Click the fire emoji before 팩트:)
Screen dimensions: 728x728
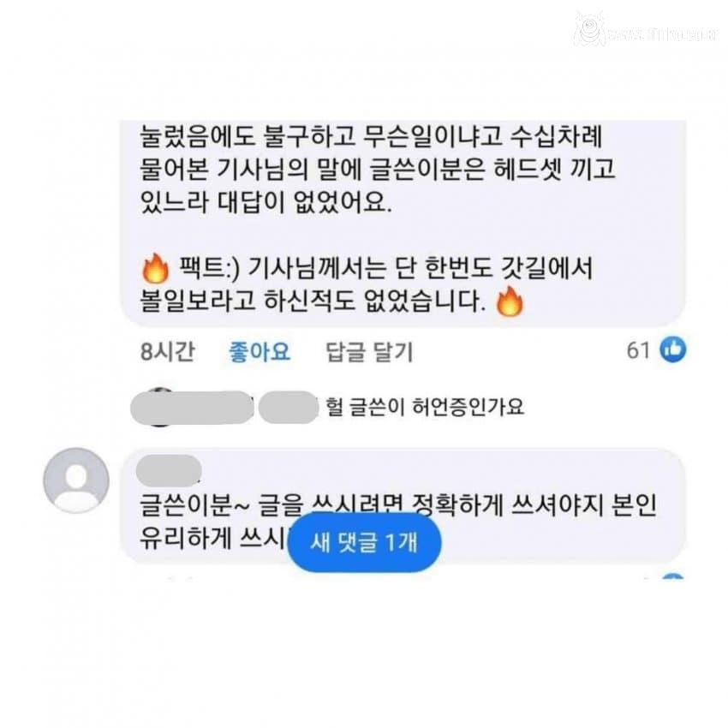click(x=156, y=268)
